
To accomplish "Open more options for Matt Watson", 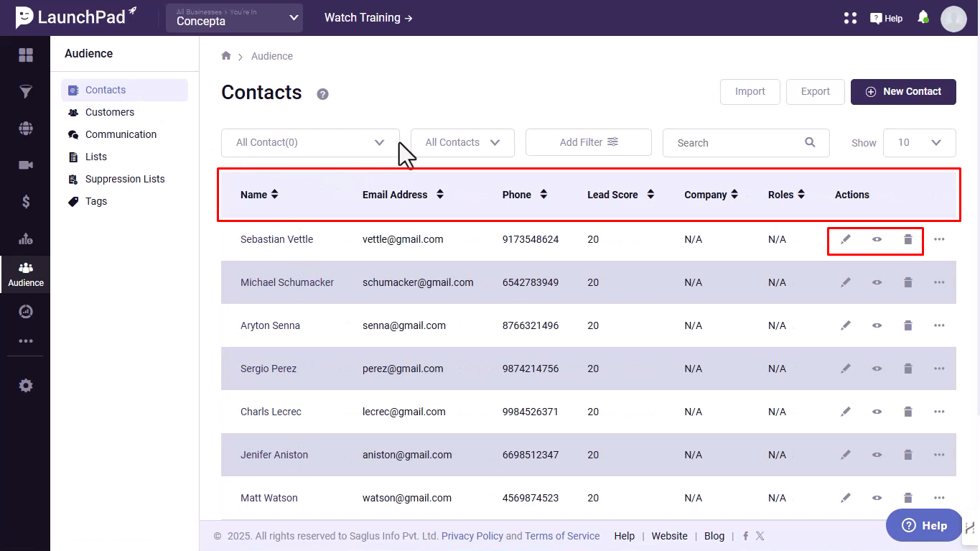I will 939,498.
